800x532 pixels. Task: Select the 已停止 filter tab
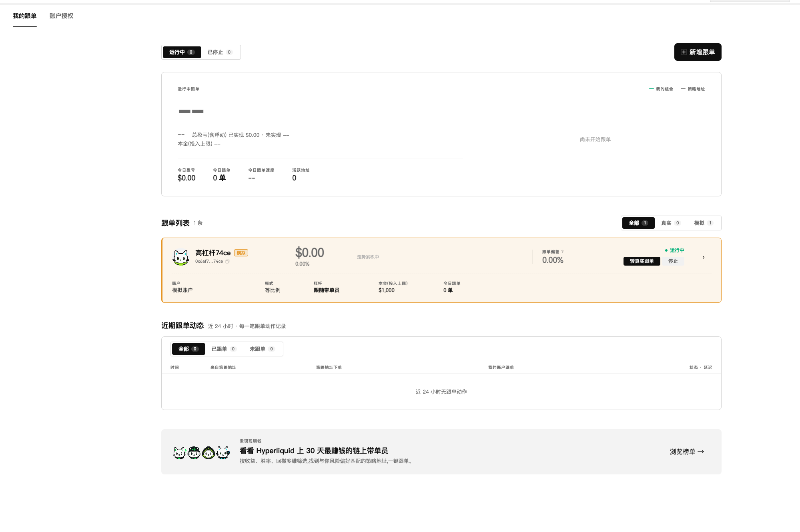coord(220,52)
